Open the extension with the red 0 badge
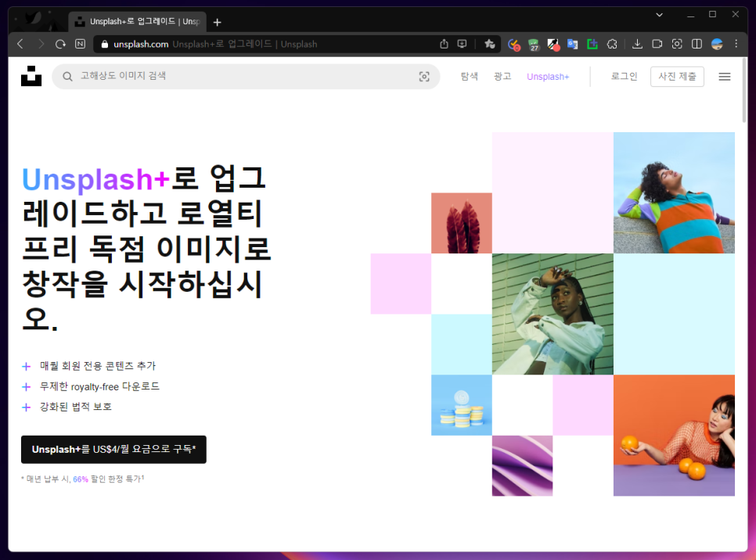756x560 pixels. (x=514, y=45)
